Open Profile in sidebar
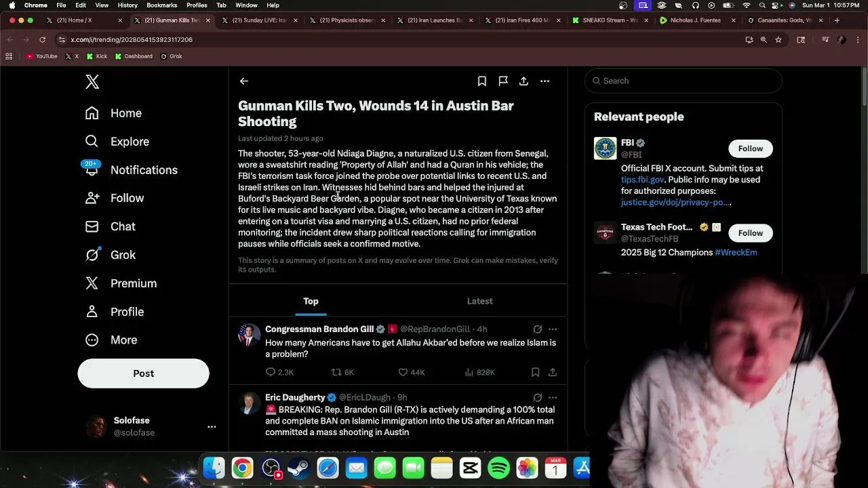The width and height of the screenshot is (868, 488). [x=114, y=312]
